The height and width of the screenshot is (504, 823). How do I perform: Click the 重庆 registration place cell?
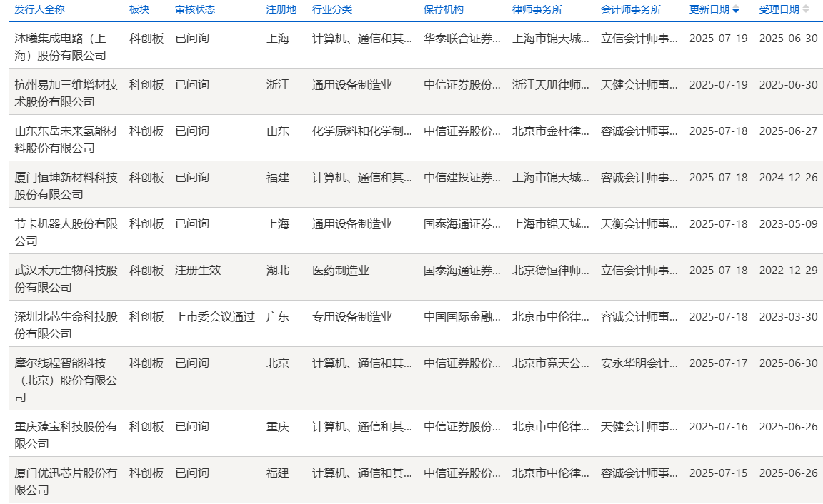[x=278, y=426]
